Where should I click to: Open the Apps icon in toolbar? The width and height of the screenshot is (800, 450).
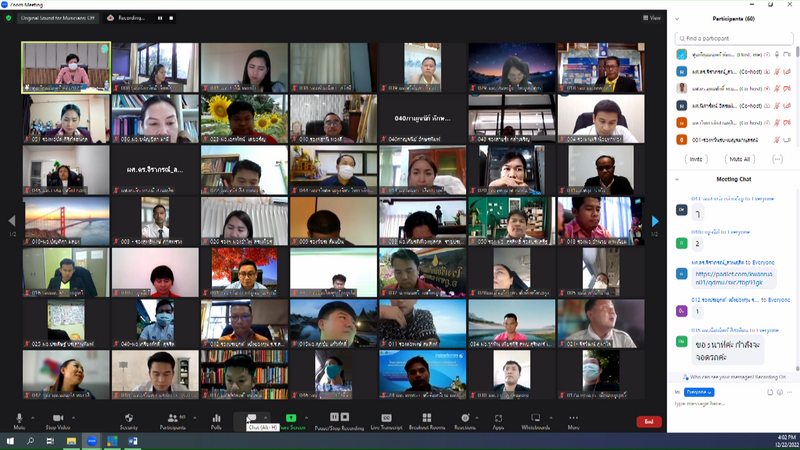coord(498,418)
